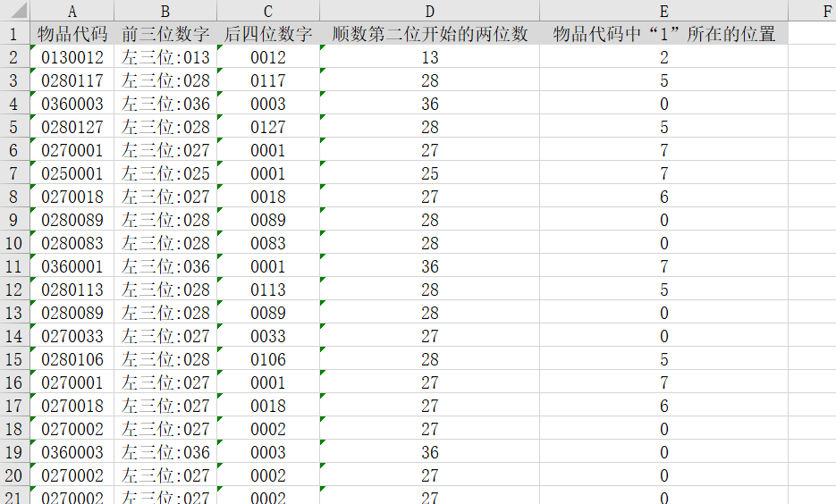Click cell containing 0250001
Viewport: 836px width, 504px height.
pyautogui.click(x=72, y=172)
